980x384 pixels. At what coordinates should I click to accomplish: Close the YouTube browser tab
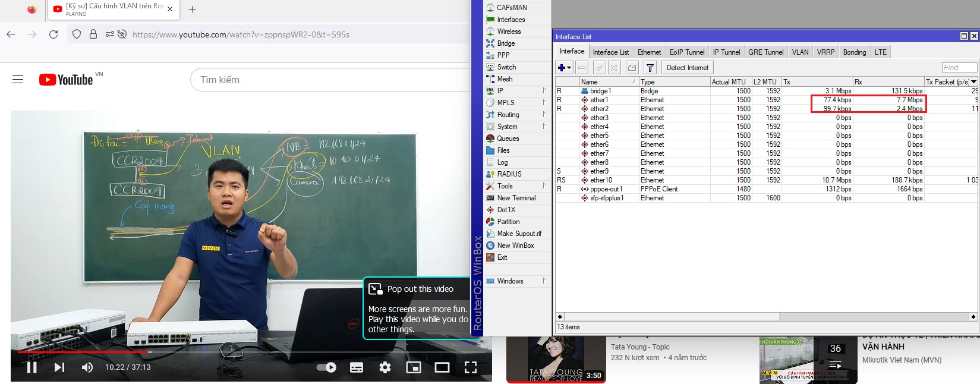(x=170, y=9)
